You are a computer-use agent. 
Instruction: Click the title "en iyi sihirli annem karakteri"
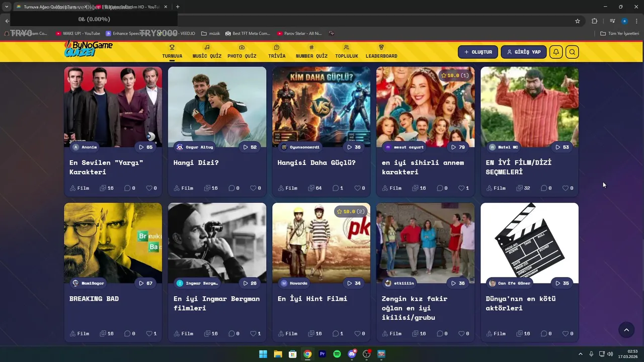coord(423,167)
